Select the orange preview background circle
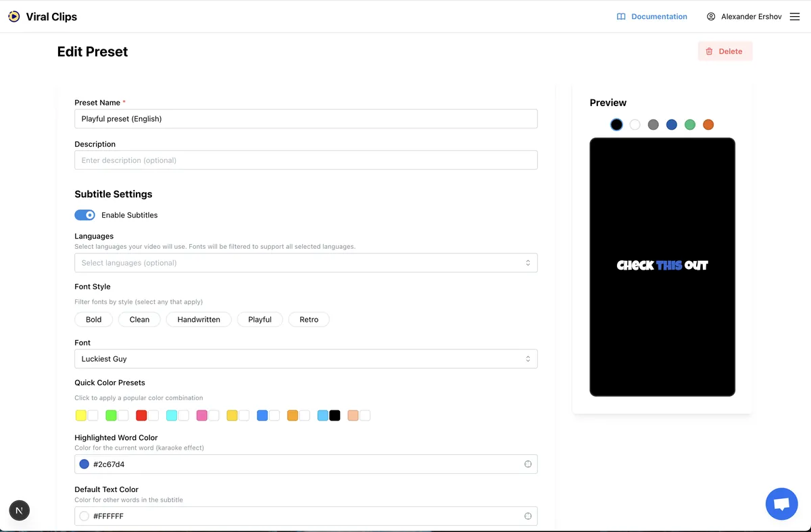Screen dimensions: 811x532 tap(708, 124)
